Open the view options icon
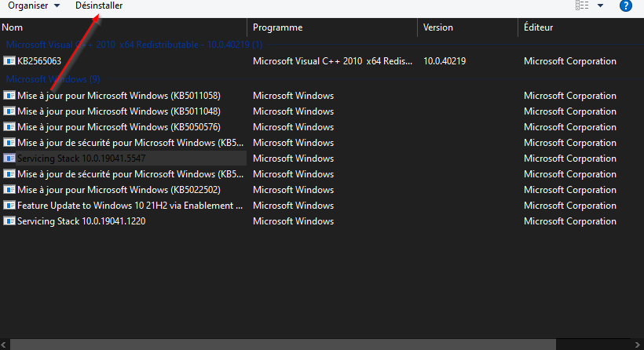644x350 pixels. pos(582,5)
